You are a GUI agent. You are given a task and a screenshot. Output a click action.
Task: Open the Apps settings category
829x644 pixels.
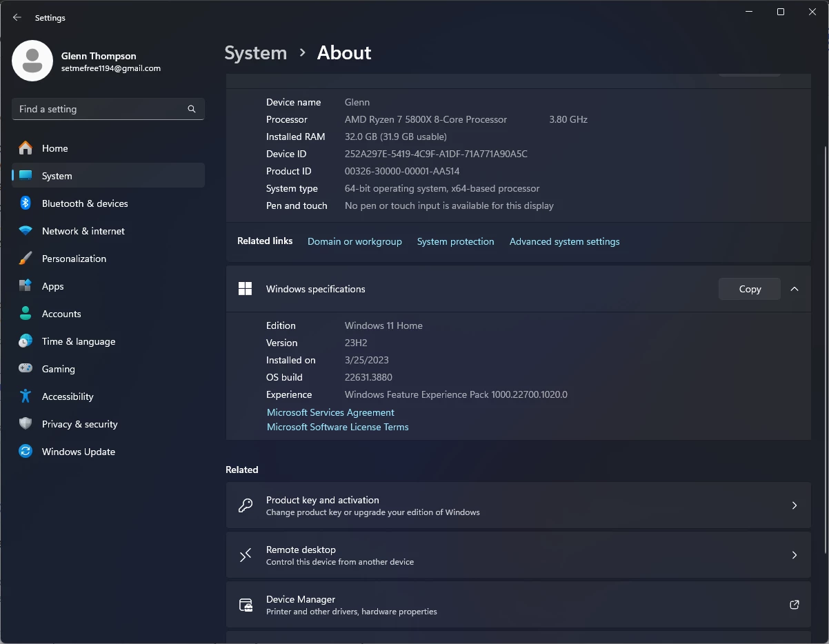108,286
